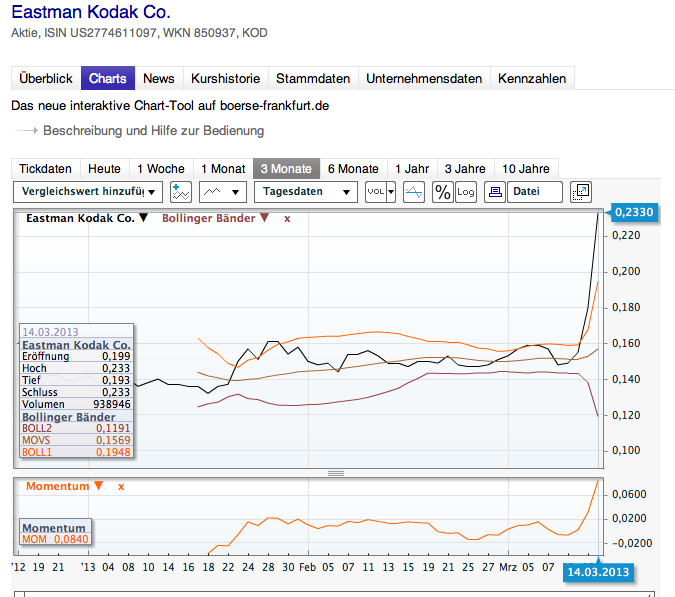675x597 pixels.
Task: Click the add indicator chart icon
Action: pos(181,192)
